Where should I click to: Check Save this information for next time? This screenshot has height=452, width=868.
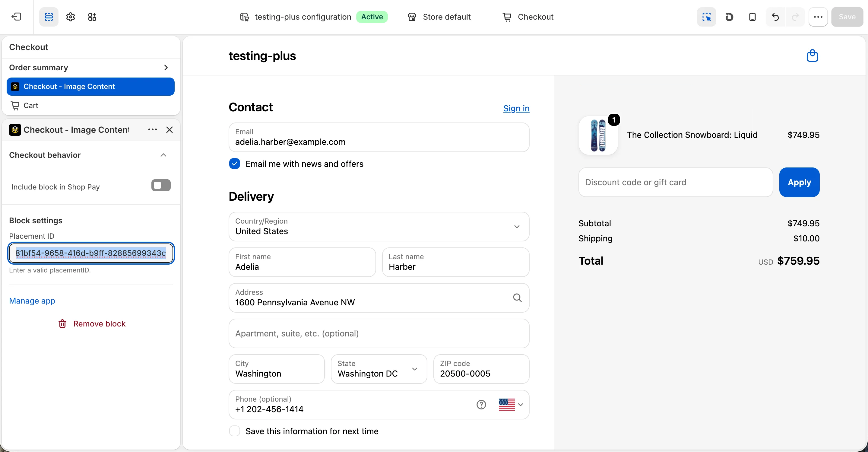(235, 431)
